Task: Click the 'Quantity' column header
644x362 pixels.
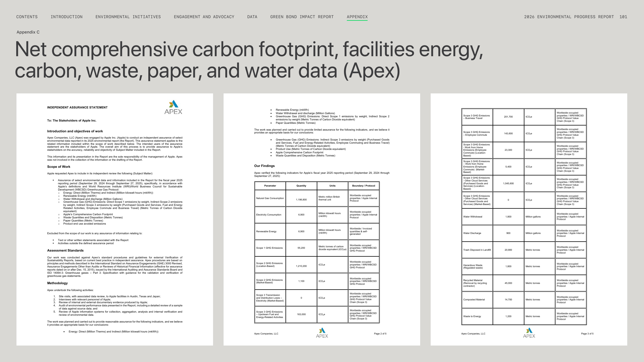Action: click(301, 186)
